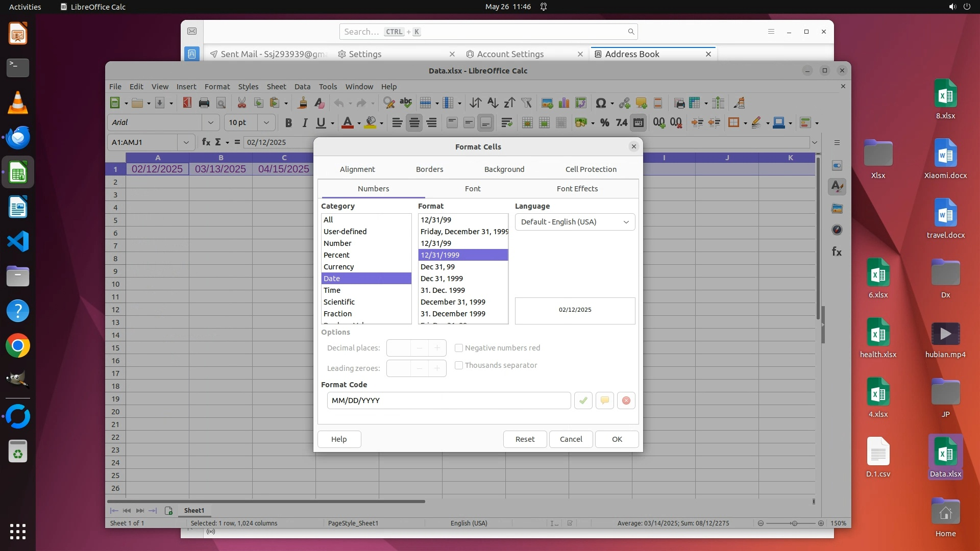Click the Format as Percent icon
This screenshot has height=551, width=980.
coord(604,122)
